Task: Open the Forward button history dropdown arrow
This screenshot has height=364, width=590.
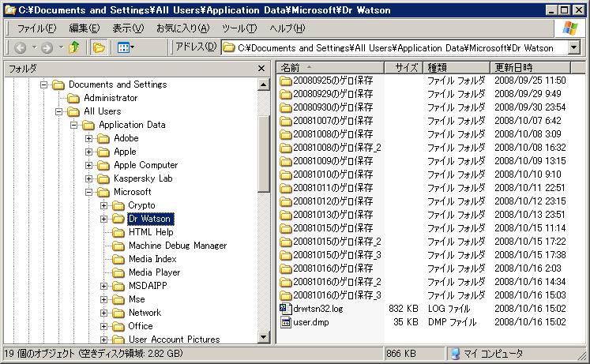Action: pos(61,47)
